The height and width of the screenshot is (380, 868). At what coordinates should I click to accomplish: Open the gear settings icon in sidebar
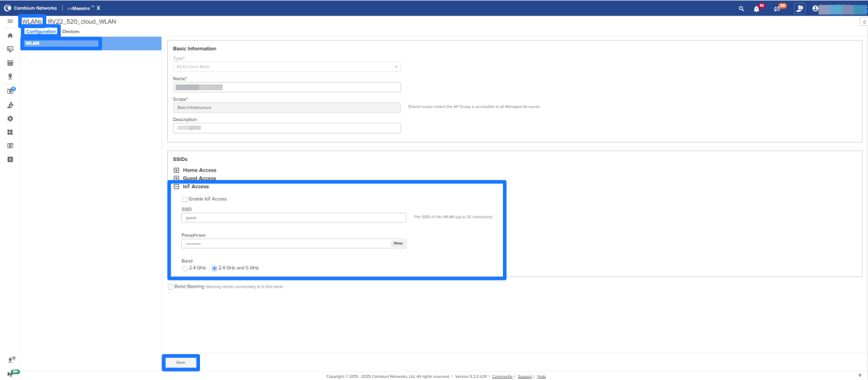click(10, 118)
